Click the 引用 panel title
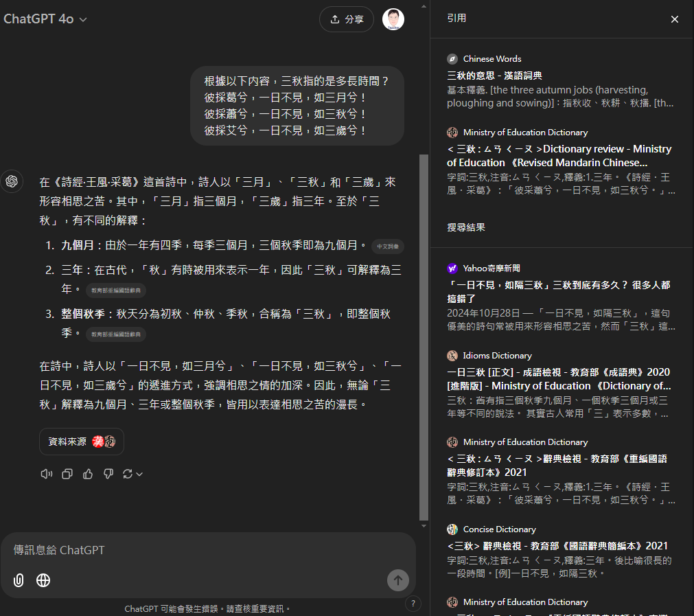The width and height of the screenshot is (694, 616). 456,18
